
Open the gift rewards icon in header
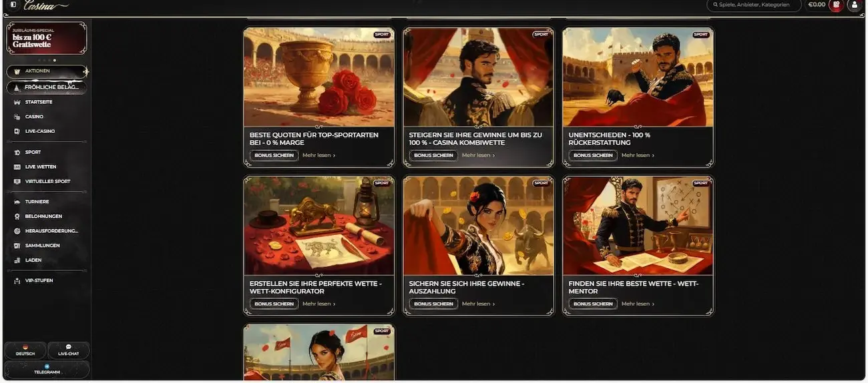[836, 5]
